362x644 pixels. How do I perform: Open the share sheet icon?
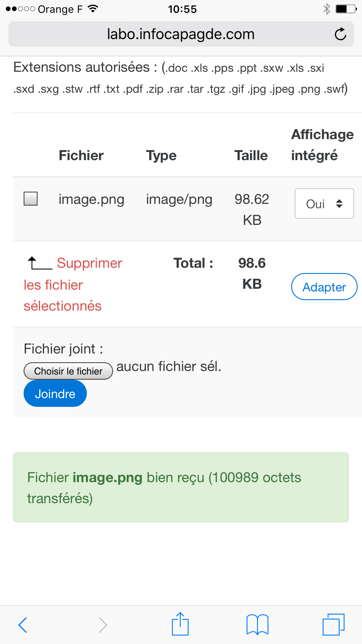pyautogui.click(x=180, y=624)
